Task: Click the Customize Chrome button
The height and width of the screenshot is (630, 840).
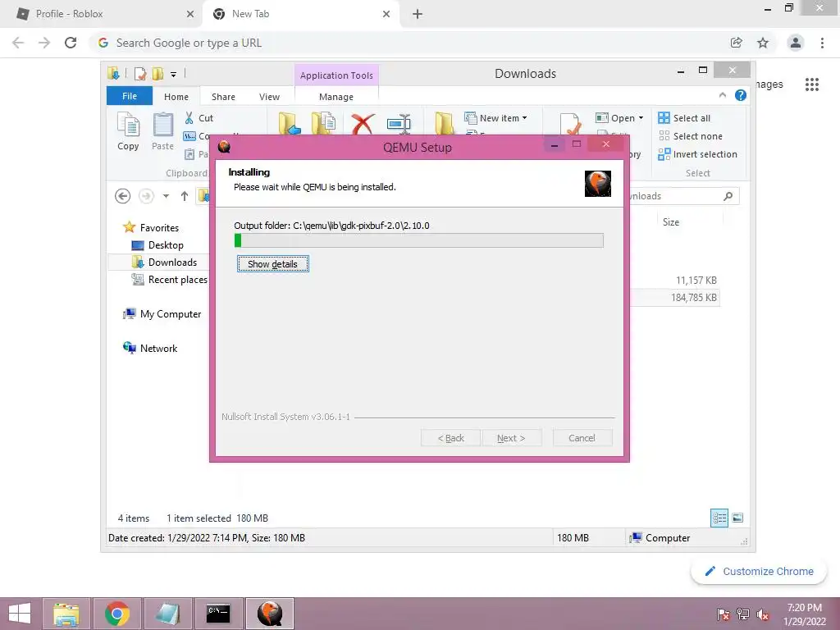Action: 760,571
